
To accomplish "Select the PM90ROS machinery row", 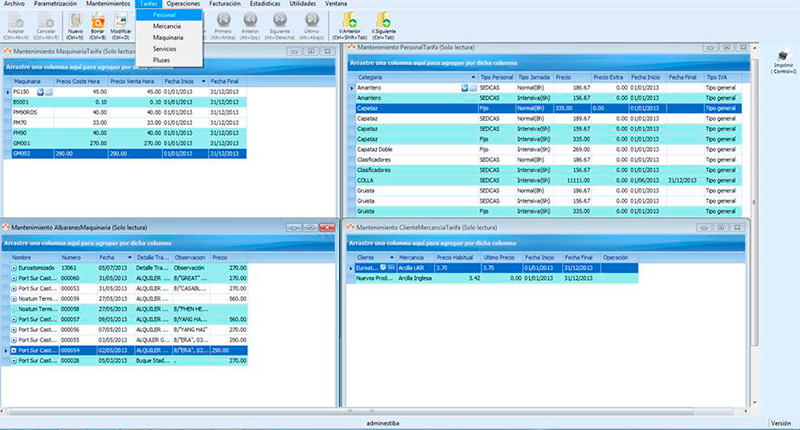I will pyautogui.click(x=125, y=113).
